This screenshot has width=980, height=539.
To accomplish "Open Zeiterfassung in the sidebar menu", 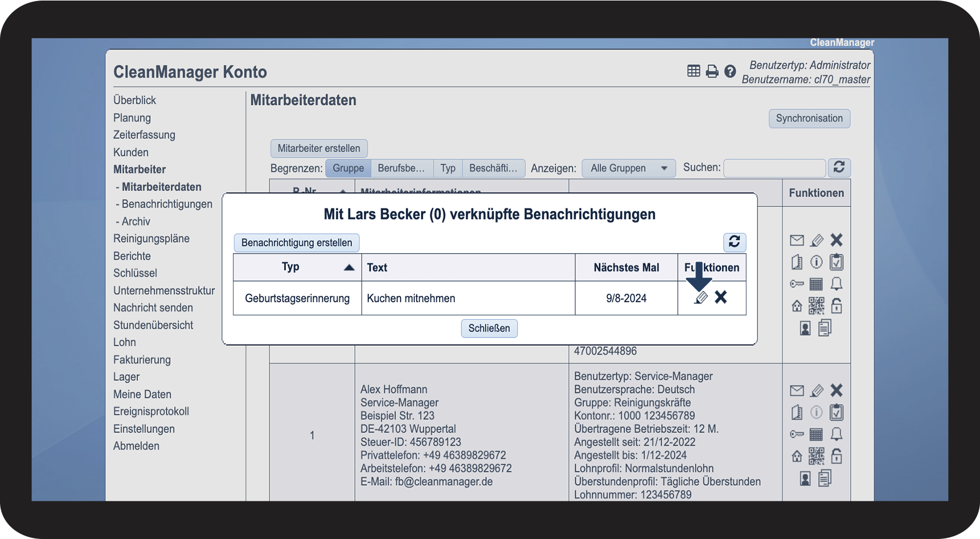I will [x=144, y=135].
